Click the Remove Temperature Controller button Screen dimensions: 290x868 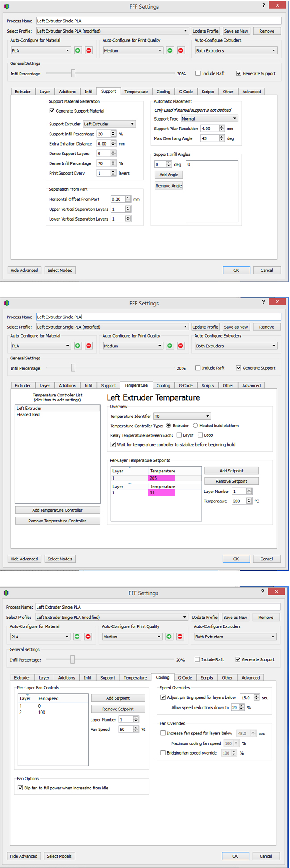point(57,521)
